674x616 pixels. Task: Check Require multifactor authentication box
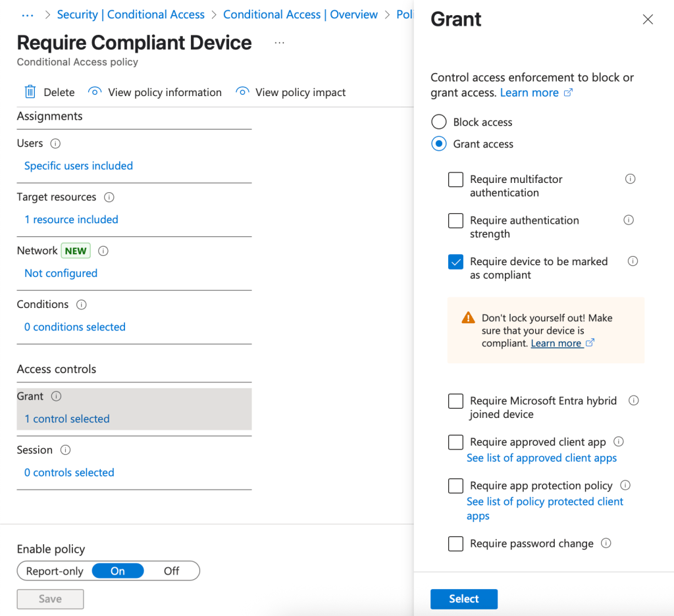click(x=455, y=180)
